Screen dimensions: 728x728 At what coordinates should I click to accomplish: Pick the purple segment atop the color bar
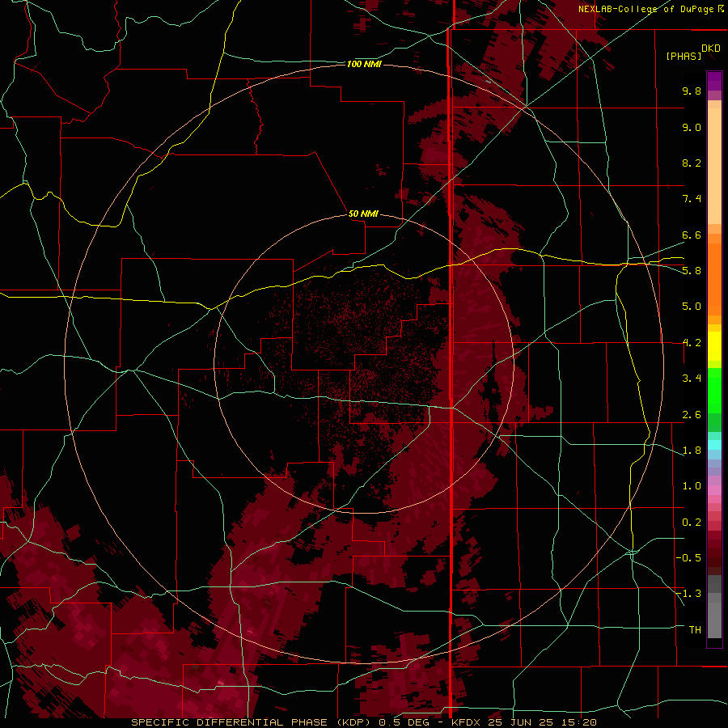[x=714, y=81]
